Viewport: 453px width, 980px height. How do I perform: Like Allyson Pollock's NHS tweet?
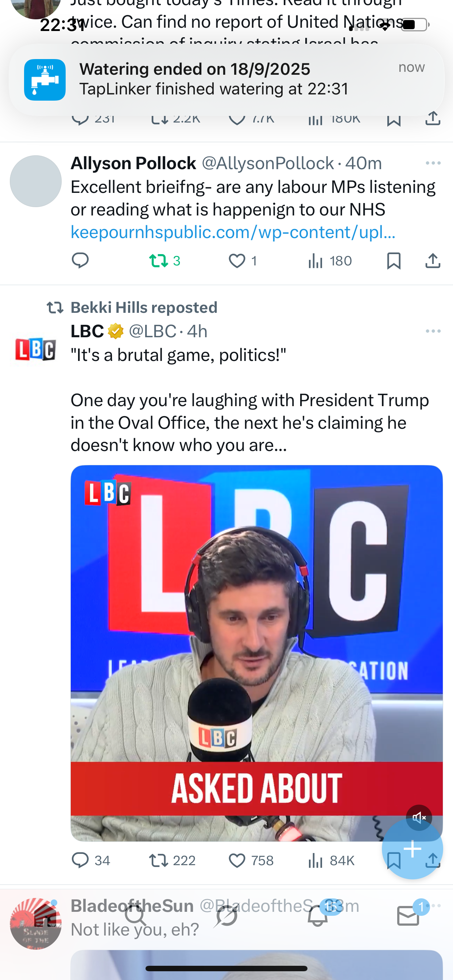pyautogui.click(x=237, y=261)
